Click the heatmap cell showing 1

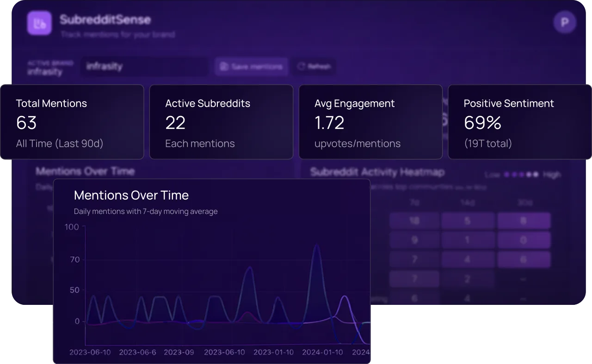pos(467,240)
